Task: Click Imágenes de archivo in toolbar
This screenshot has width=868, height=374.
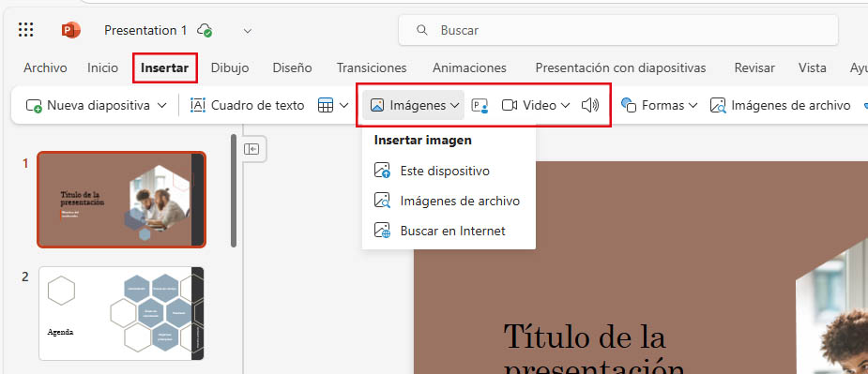Action: pyautogui.click(x=781, y=105)
